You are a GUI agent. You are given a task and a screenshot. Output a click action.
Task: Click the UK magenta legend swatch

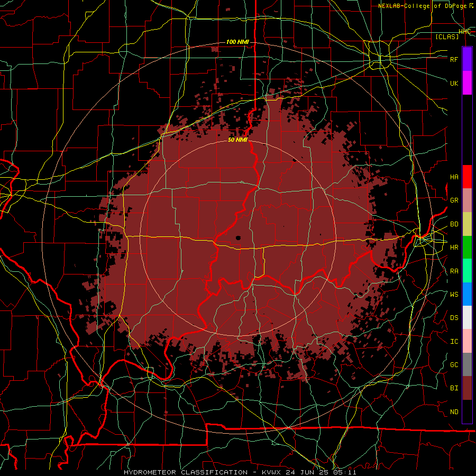point(467,83)
